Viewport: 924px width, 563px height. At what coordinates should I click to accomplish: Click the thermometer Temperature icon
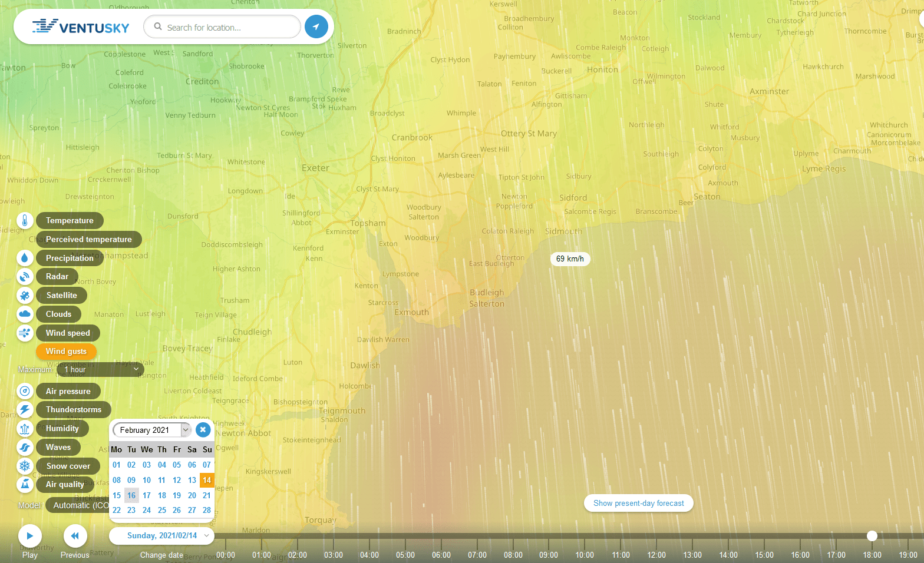point(25,221)
